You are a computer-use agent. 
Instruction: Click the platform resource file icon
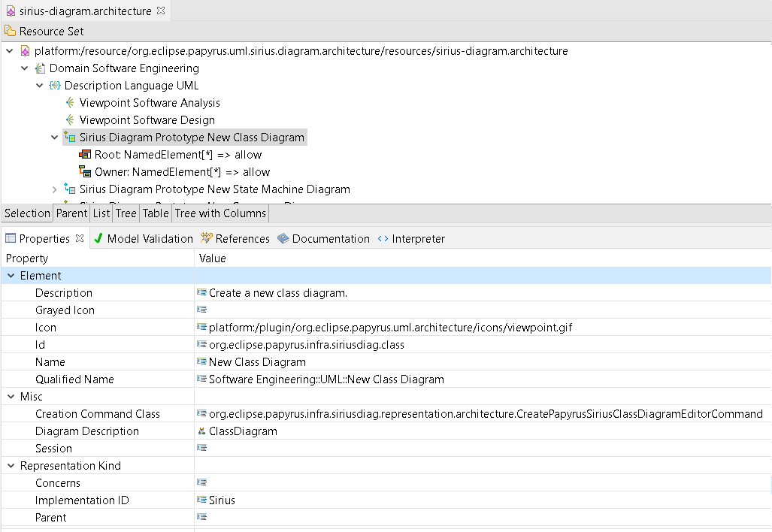(x=25, y=50)
